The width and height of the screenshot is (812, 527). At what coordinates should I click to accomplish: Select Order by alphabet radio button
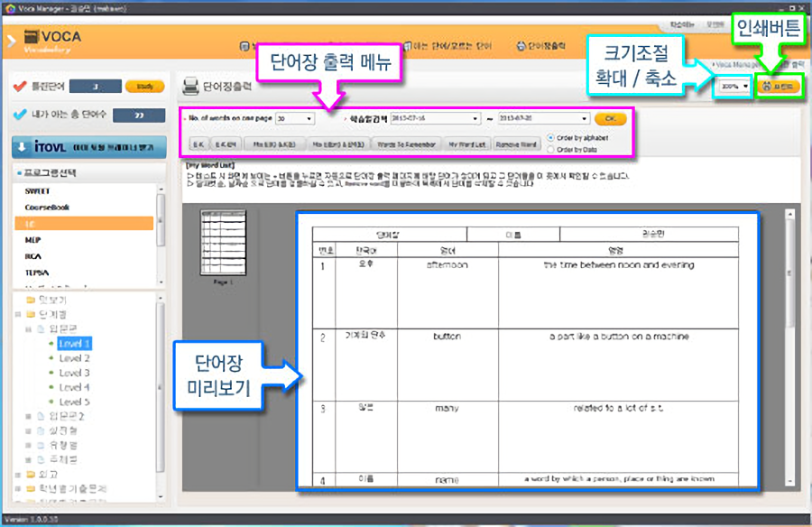(x=551, y=138)
